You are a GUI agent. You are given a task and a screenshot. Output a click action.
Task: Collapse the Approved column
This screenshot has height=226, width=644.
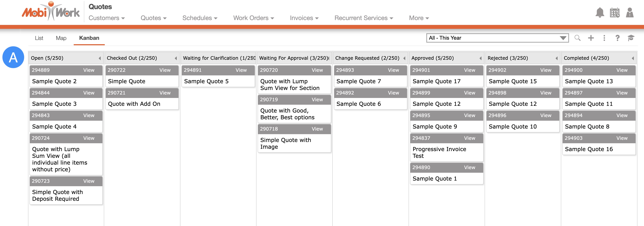[480, 58]
